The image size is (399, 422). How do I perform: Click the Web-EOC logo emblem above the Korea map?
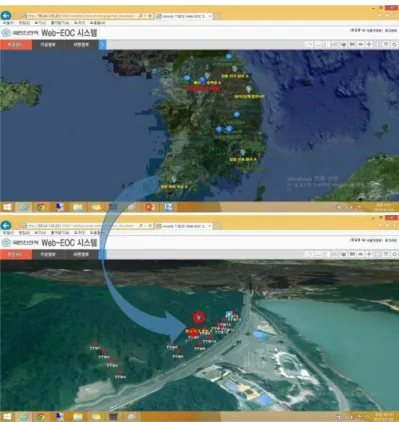(x=6, y=33)
